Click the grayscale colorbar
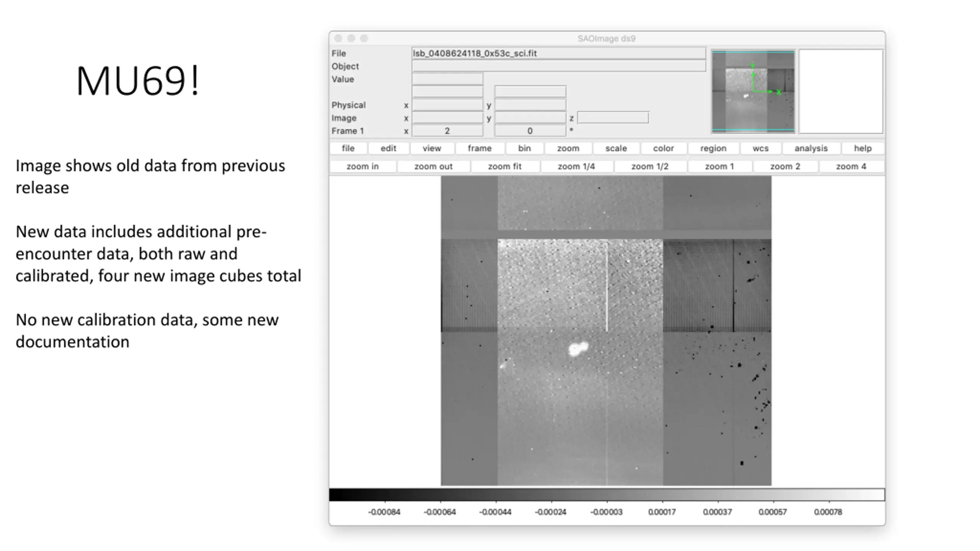 coord(607,494)
